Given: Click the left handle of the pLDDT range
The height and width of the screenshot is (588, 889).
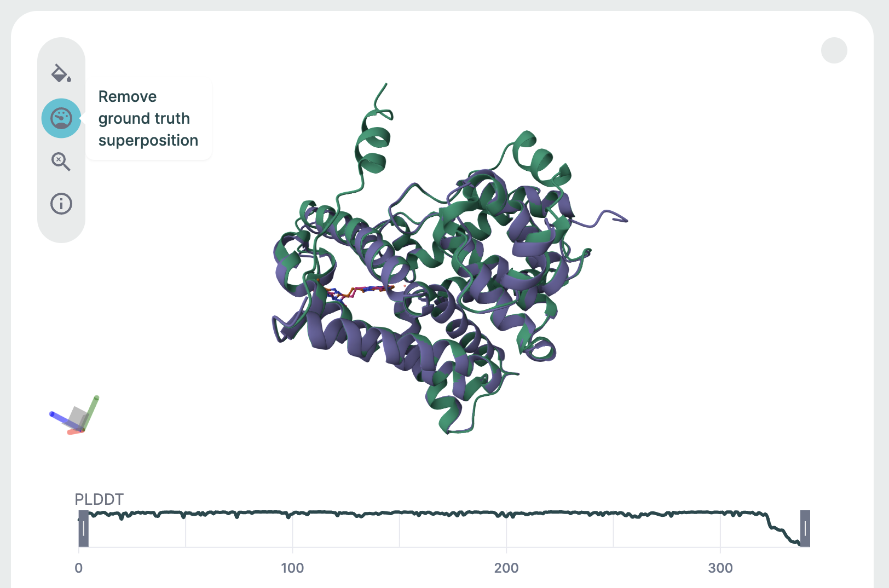Looking at the screenshot, I should click(83, 528).
